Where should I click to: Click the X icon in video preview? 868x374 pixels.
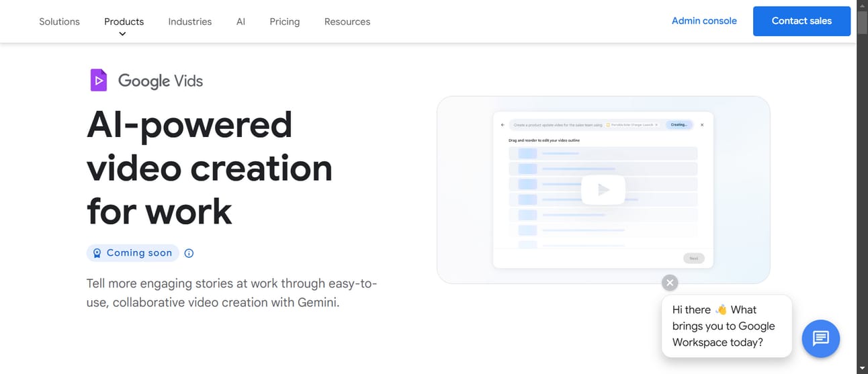(x=702, y=125)
